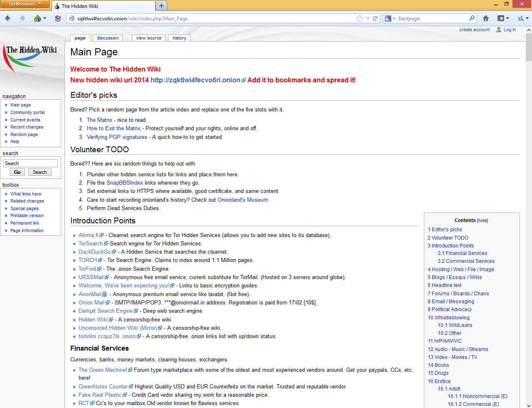532x408 pixels.
Task: Select the page tab
Action: tap(80, 38)
